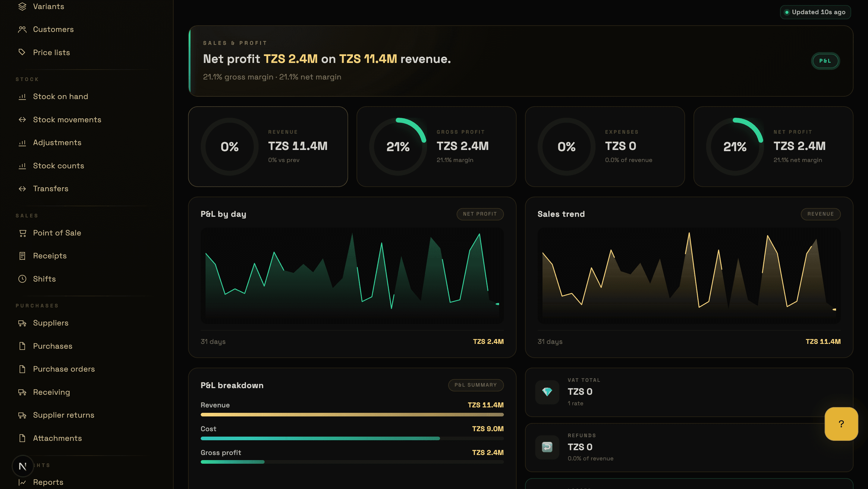Click the Purchase orders file icon
Image resolution: width=868 pixels, height=489 pixels.
coord(22,369)
